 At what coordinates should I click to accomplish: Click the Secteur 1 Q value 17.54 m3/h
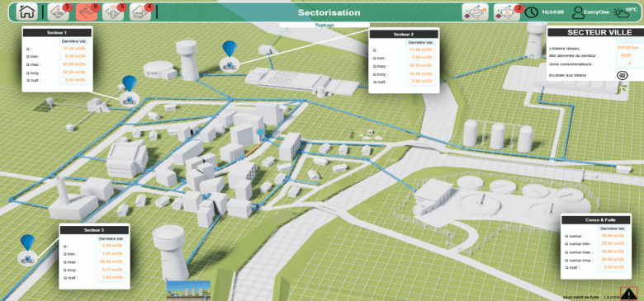74,49
